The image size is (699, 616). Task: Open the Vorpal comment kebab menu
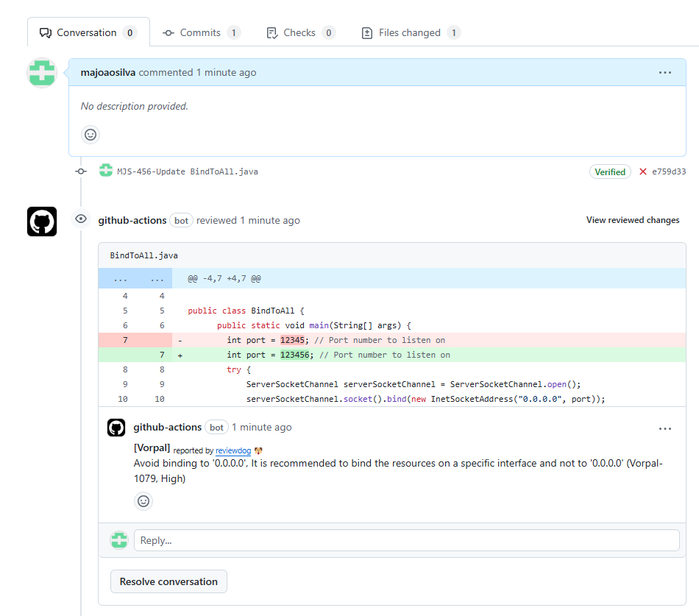[666, 428]
